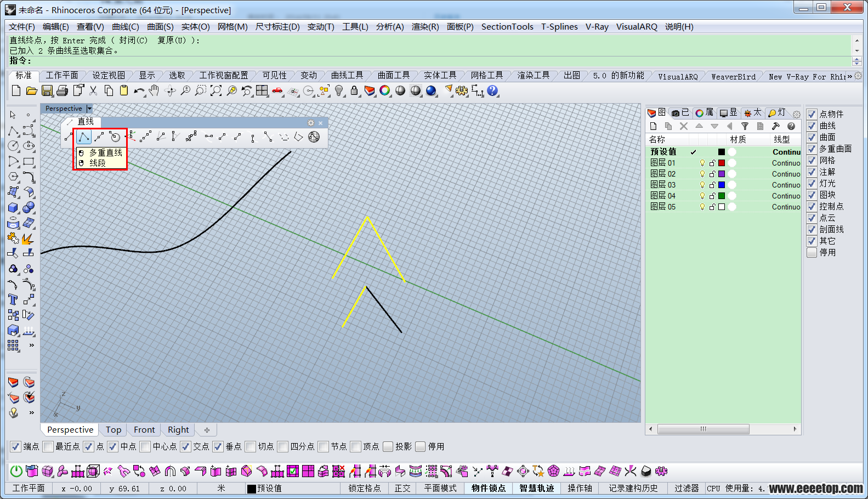Click the red car icon in toolbar
The height and width of the screenshot is (499, 868).
(x=277, y=91)
